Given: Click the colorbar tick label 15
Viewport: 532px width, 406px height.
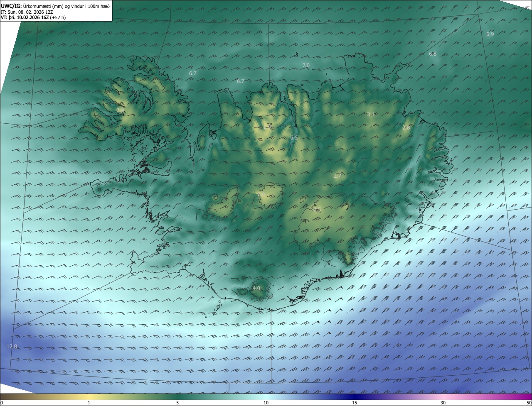Looking at the screenshot, I should 355,403.
